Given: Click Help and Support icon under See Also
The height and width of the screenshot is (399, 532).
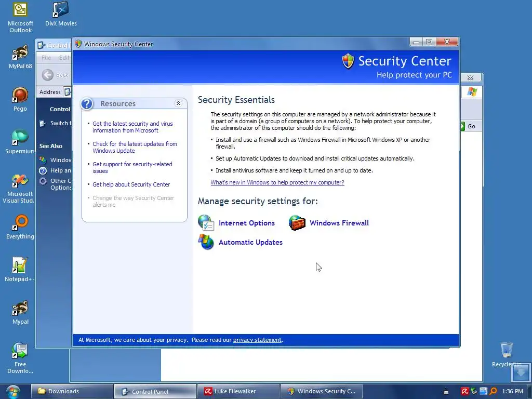Looking at the screenshot, I should 43,170.
